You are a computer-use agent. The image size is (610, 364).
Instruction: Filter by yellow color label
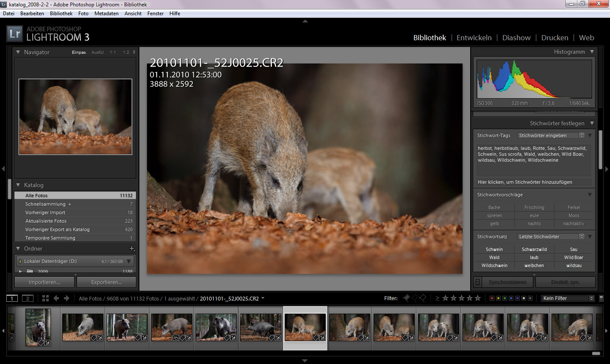(498, 298)
